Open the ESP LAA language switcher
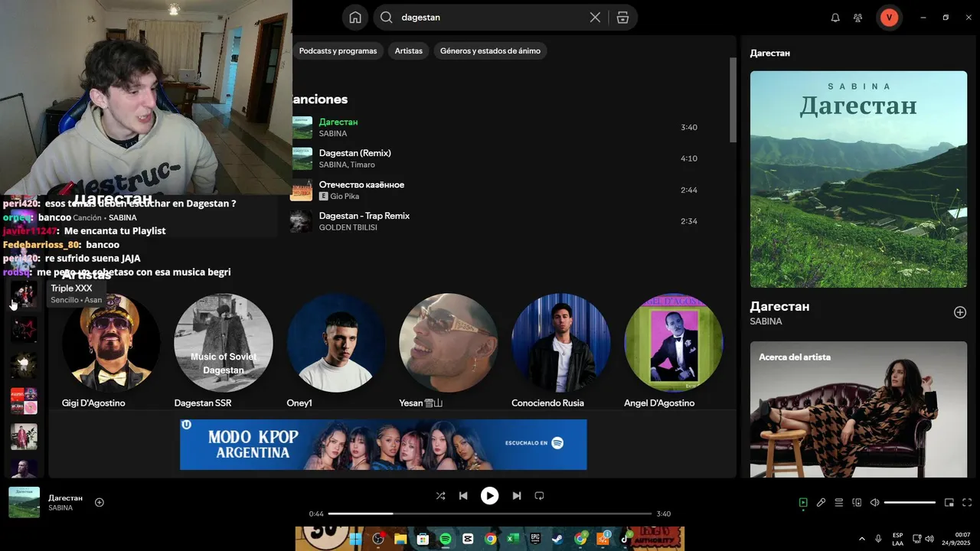 tap(897, 539)
